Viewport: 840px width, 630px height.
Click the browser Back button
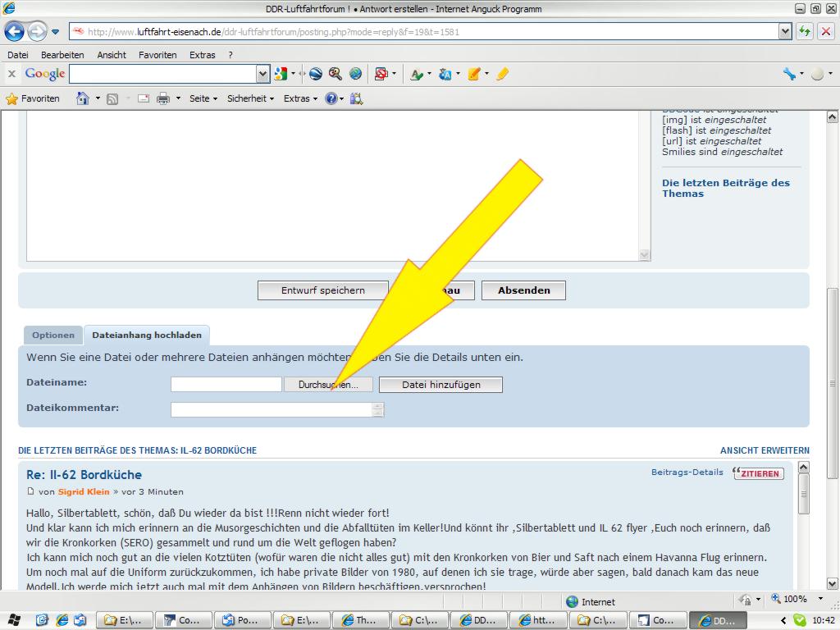pyautogui.click(x=14, y=32)
